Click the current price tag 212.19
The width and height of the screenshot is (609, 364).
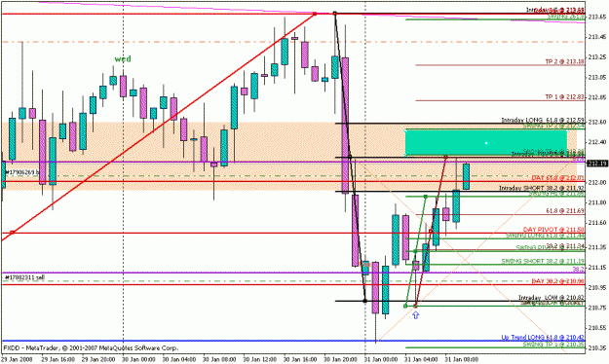pyautogui.click(x=597, y=164)
